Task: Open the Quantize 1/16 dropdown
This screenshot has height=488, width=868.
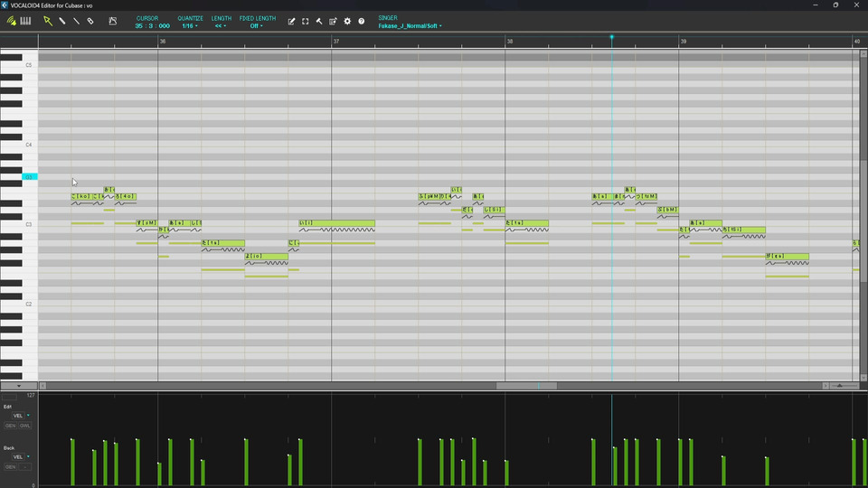Action: click(x=190, y=26)
